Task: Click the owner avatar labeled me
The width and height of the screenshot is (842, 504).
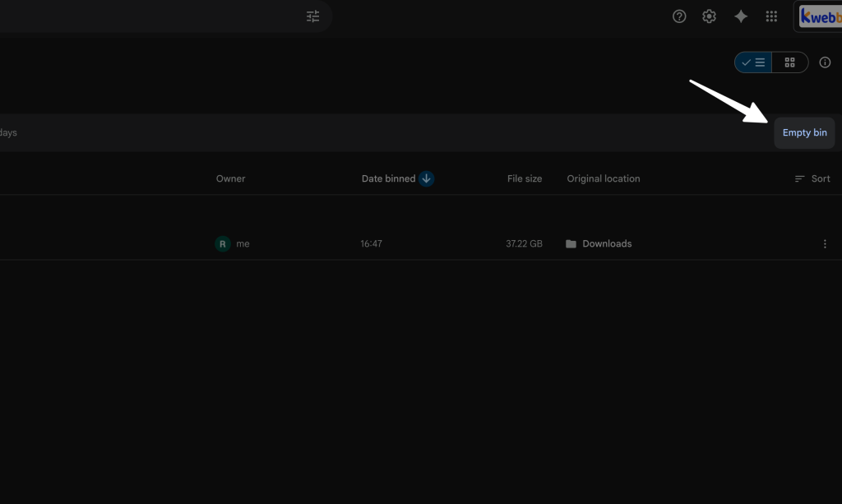Action: pyautogui.click(x=221, y=243)
